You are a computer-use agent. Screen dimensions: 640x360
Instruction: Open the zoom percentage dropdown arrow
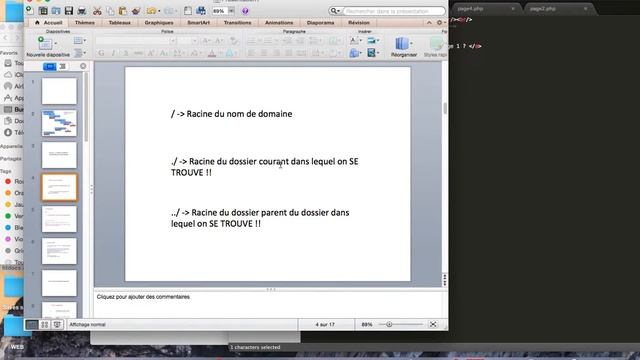[x=231, y=11]
